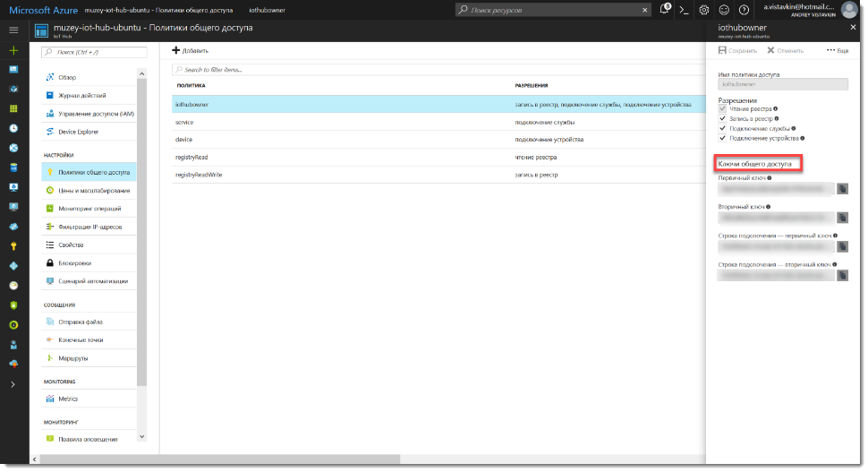Expand the left sidebar with the chevron

click(x=13, y=384)
